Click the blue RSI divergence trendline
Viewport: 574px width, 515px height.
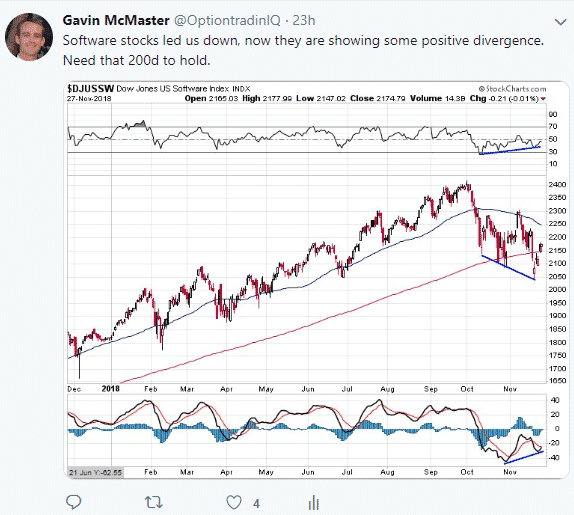510,150
